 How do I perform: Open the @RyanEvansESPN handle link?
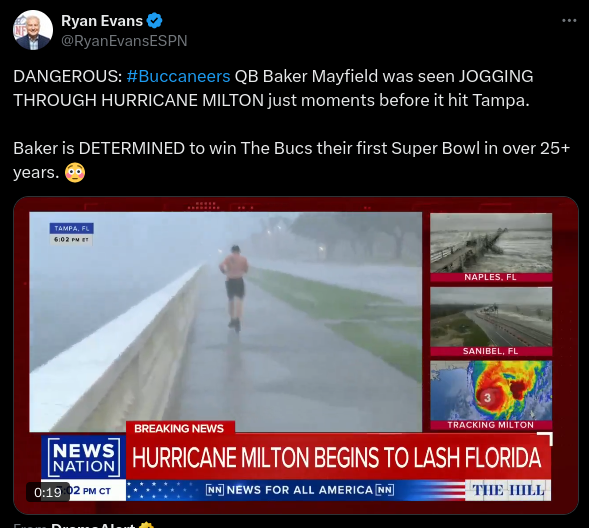(124, 41)
